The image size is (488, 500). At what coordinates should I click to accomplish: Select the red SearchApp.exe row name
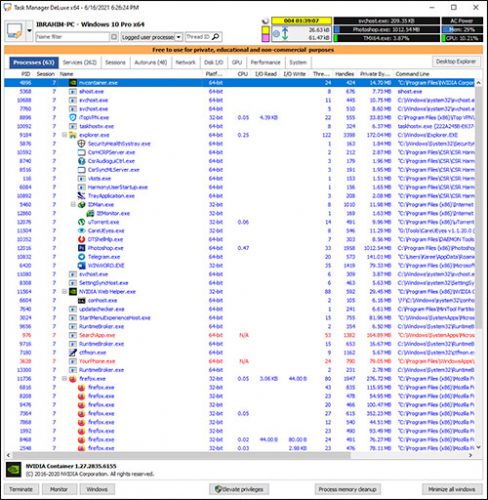click(x=97, y=335)
